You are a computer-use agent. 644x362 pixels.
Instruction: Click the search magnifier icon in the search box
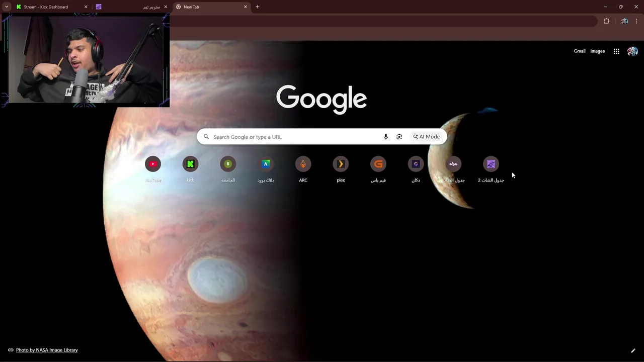point(206,137)
